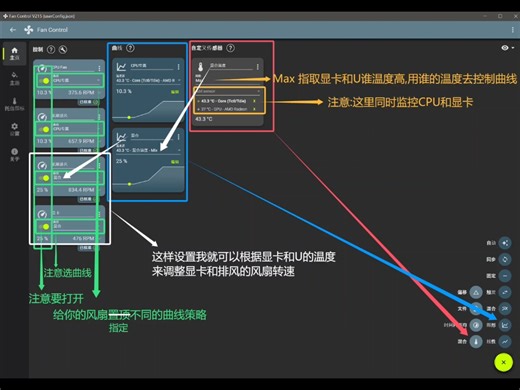Go back using the header arrow
Viewport: 520px width, 390px height.
13,30
